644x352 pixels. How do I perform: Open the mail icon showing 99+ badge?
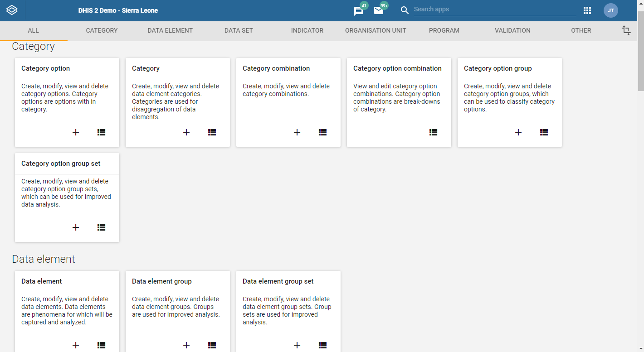pos(379,10)
